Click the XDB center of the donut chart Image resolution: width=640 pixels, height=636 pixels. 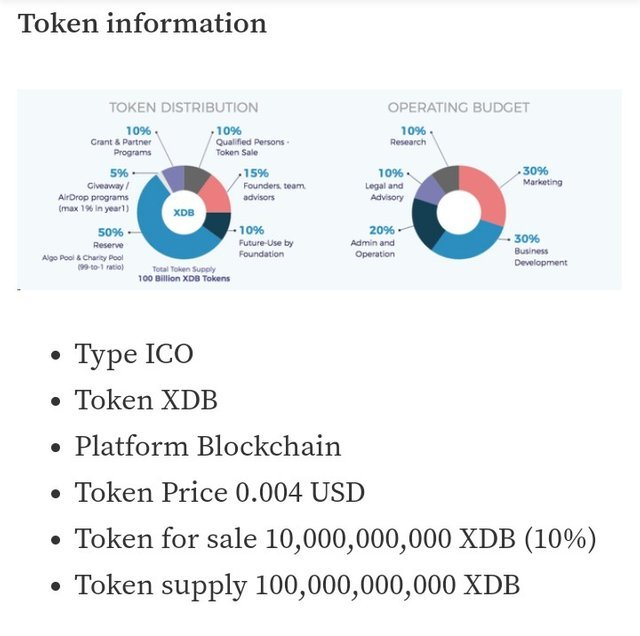183,213
